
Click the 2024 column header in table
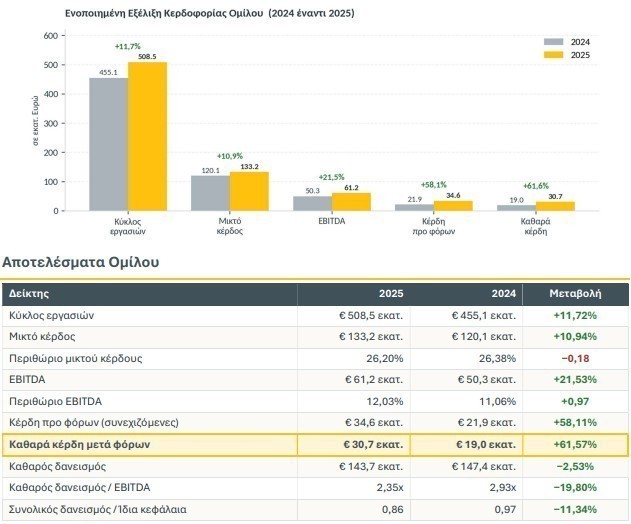pyautogui.click(x=505, y=295)
